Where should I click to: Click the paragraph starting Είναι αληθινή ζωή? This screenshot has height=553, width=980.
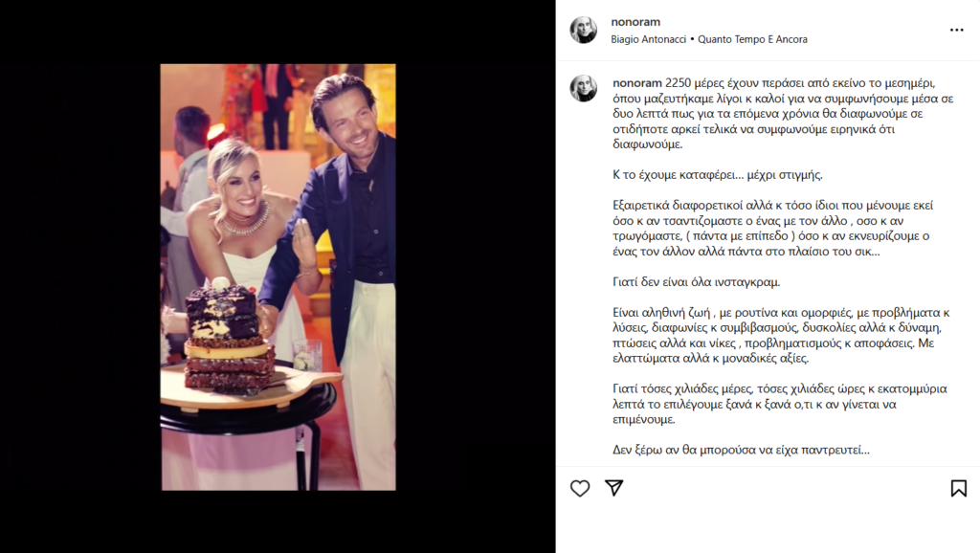pyautogui.click(x=781, y=336)
